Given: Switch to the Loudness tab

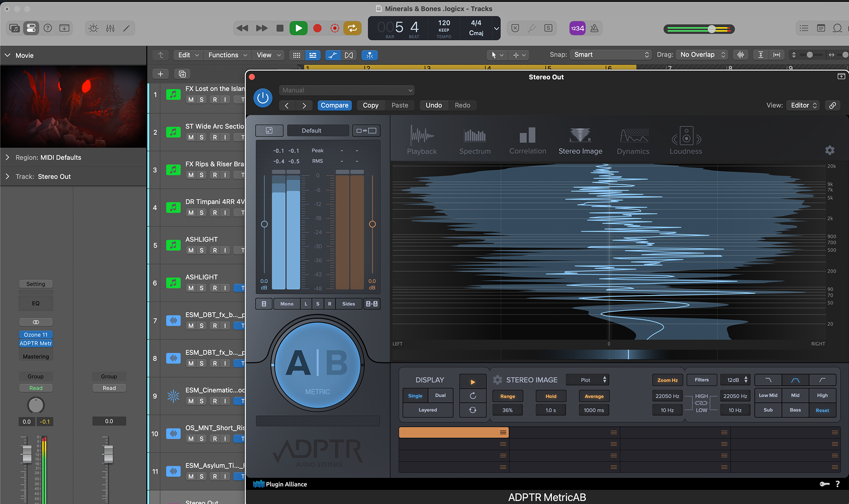Looking at the screenshot, I should tap(686, 141).
